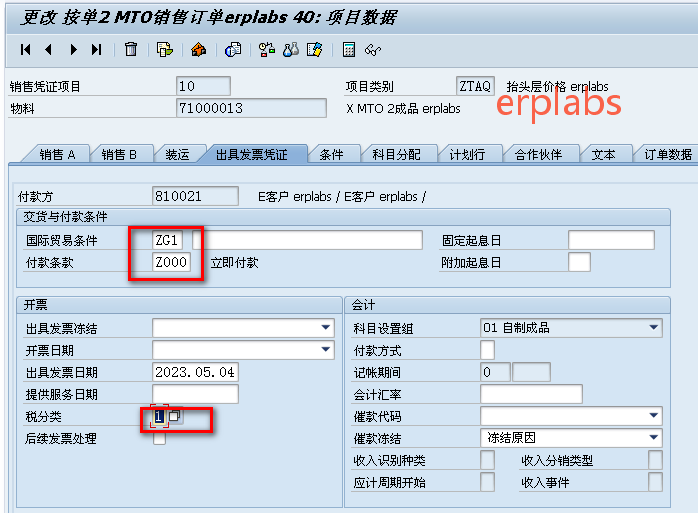Click the trash can delete icon
The height and width of the screenshot is (513, 698).
tap(131, 49)
